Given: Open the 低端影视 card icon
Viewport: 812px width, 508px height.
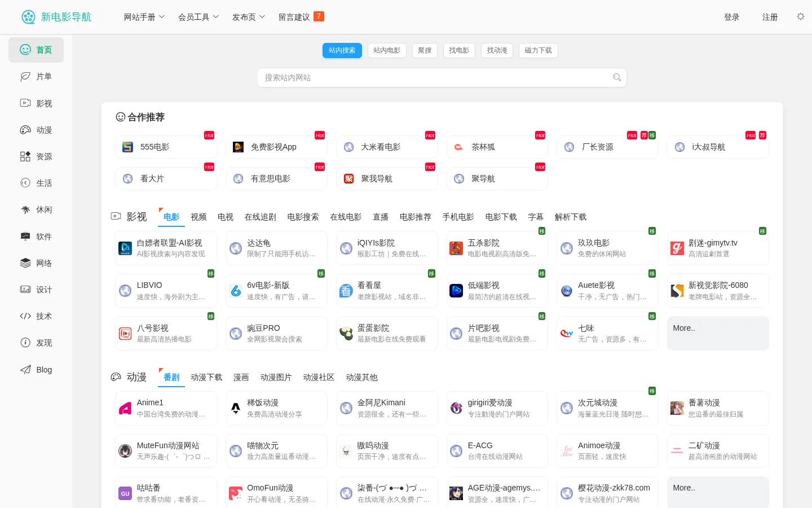Looking at the screenshot, I should 456,291.
